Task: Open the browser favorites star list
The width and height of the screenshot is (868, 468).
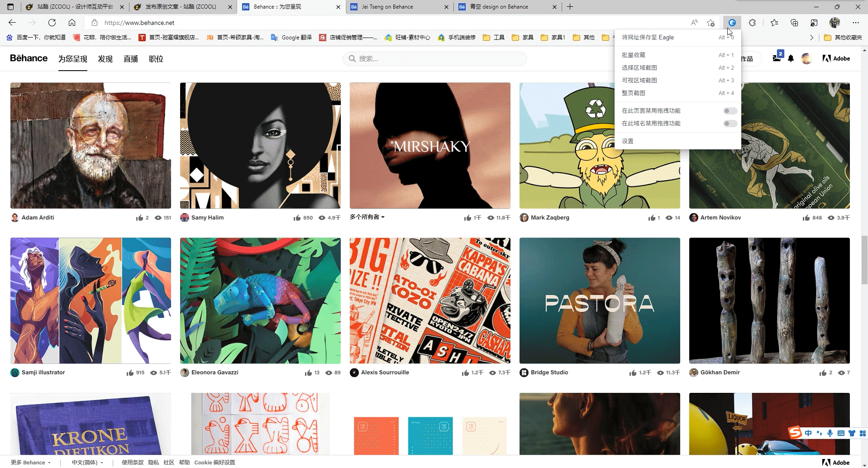Action: click(x=774, y=23)
